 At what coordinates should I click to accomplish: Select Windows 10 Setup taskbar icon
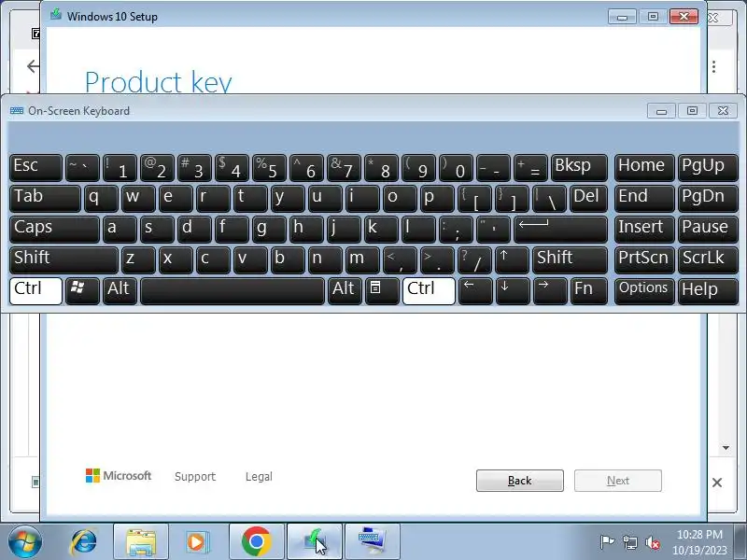pyautogui.click(x=315, y=542)
